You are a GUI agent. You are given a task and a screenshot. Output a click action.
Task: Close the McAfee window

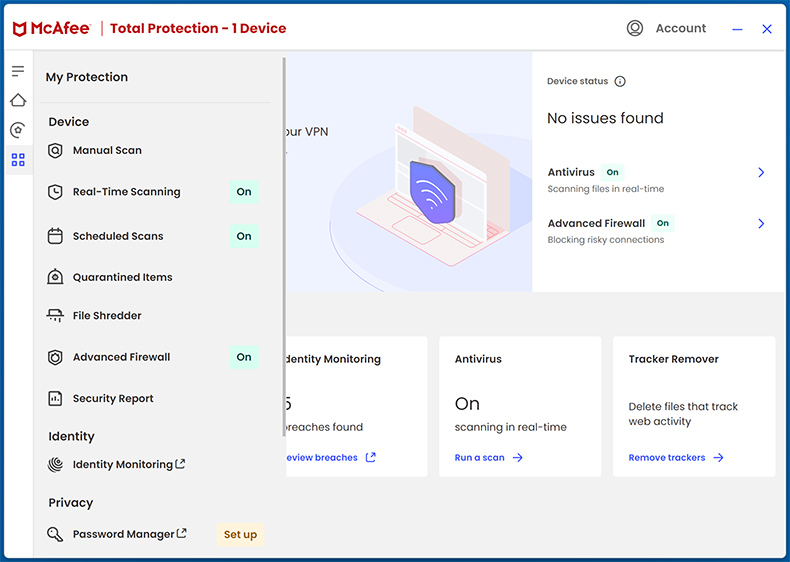tap(767, 29)
